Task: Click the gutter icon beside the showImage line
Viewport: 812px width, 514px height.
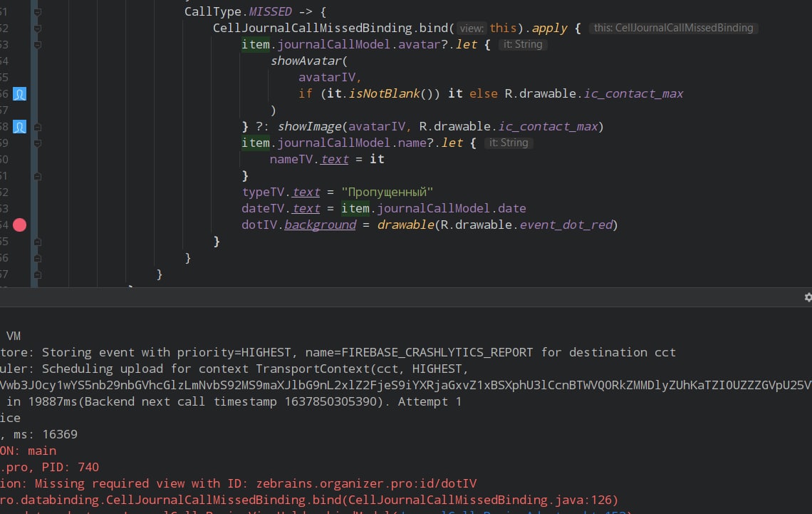Action: pyautogui.click(x=19, y=127)
